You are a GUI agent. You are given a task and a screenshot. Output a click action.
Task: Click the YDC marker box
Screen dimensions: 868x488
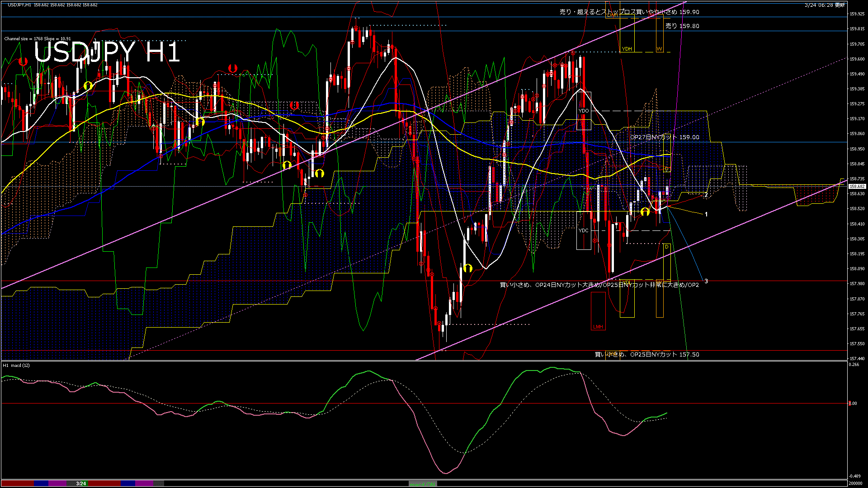tap(584, 230)
